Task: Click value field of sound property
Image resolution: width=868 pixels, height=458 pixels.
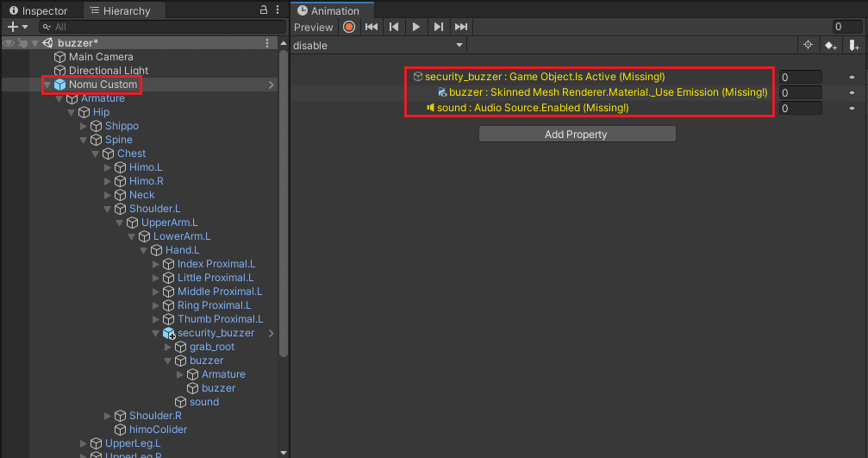Action: pos(801,108)
